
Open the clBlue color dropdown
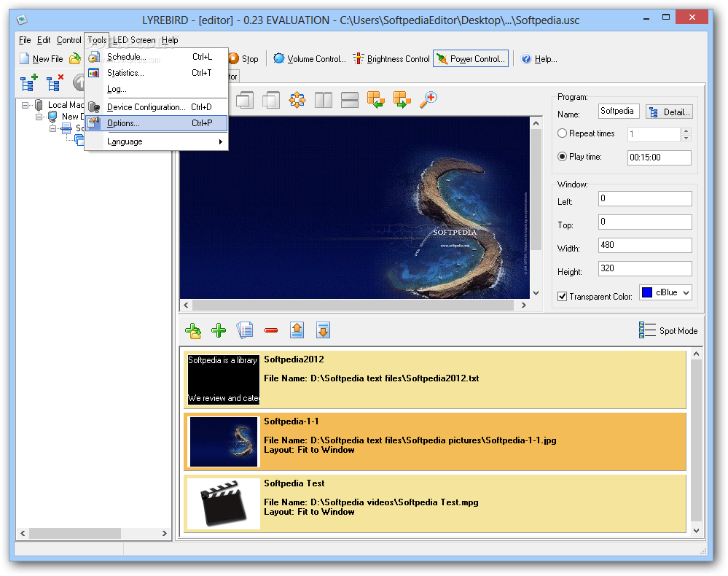686,292
